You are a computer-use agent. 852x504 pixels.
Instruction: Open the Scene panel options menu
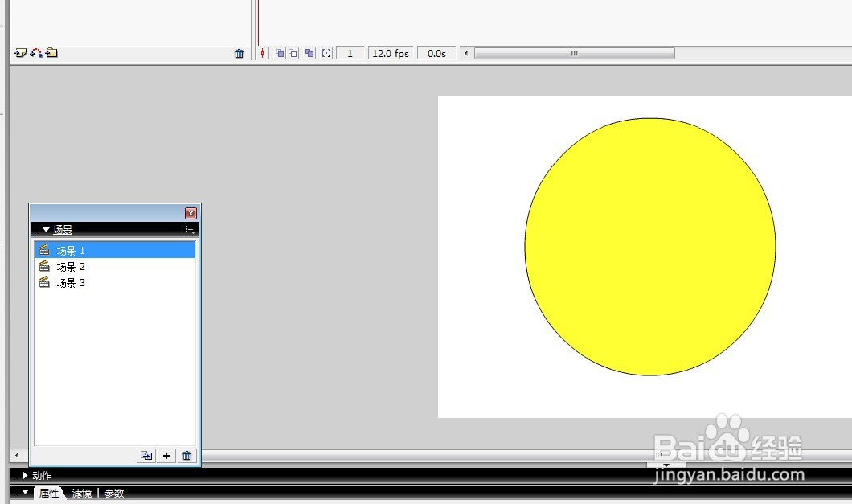click(x=190, y=229)
